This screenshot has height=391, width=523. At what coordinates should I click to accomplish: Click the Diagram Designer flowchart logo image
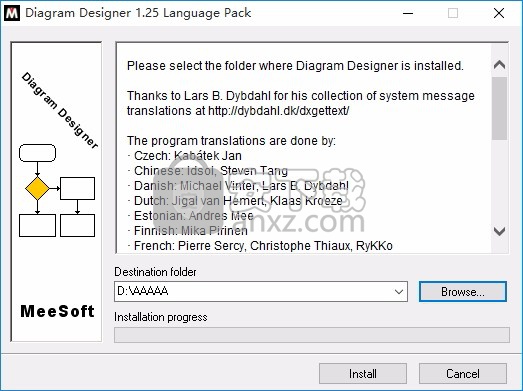coord(56,192)
